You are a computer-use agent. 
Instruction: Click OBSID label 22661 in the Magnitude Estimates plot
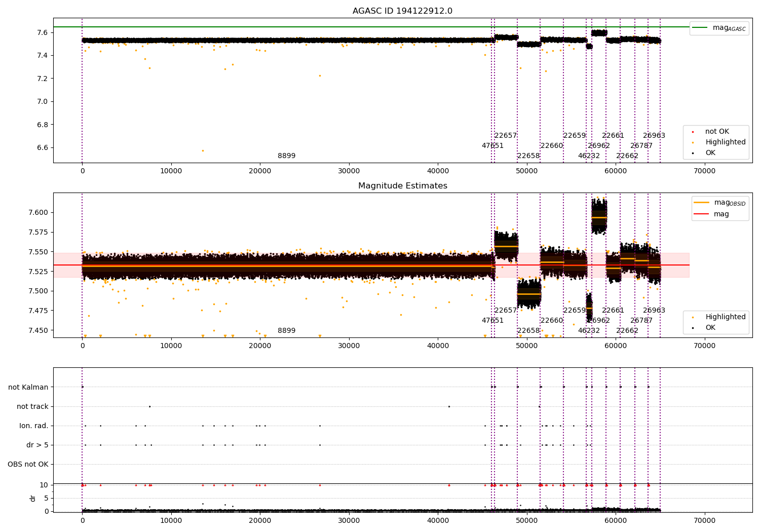click(x=613, y=311)
